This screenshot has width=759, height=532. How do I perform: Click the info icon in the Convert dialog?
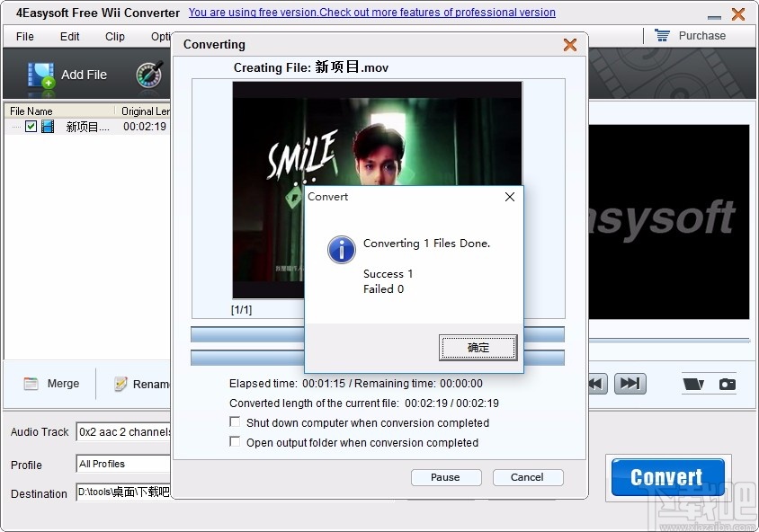click(341, 250)
